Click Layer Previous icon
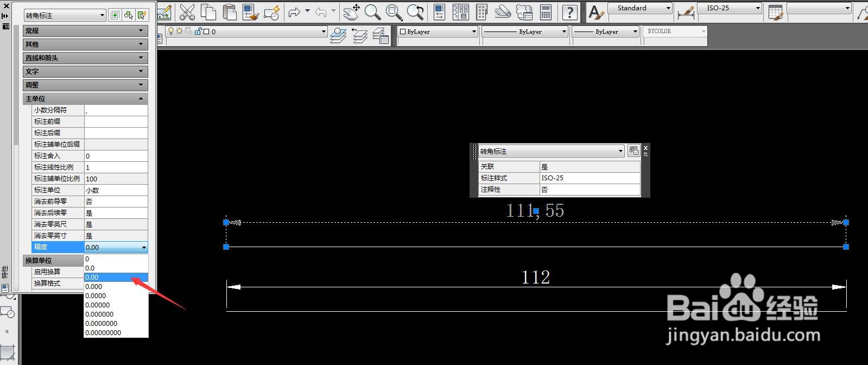Screen dimensions: 868x365 click(360, 35)
